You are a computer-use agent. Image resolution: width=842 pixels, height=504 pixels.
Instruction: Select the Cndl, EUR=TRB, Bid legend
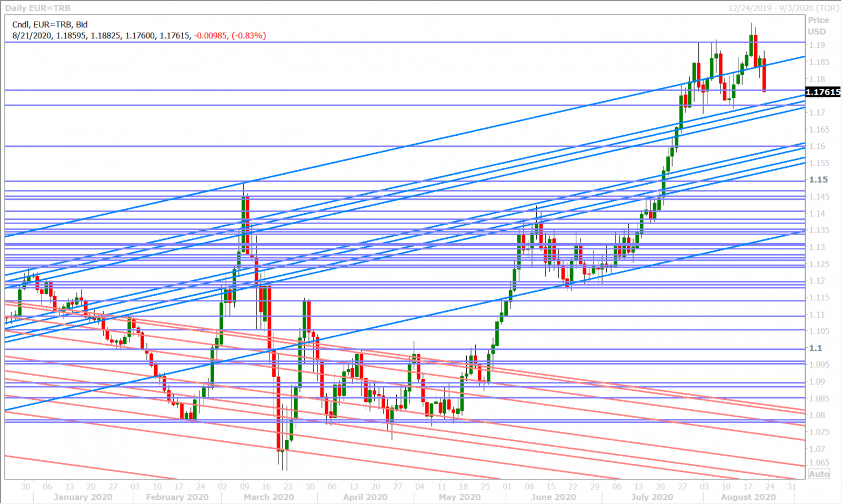pyautogui.click(x=50, y=25)
